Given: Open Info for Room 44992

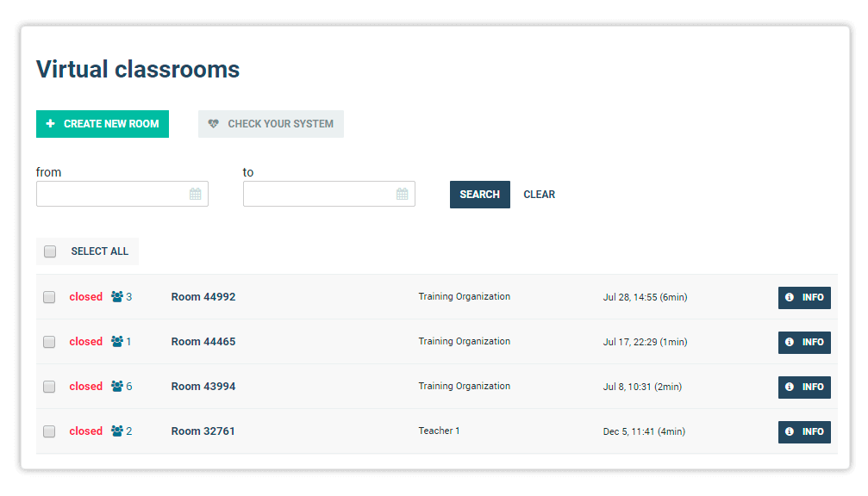Looking at the screenshot, I should (x=804, y=297).
